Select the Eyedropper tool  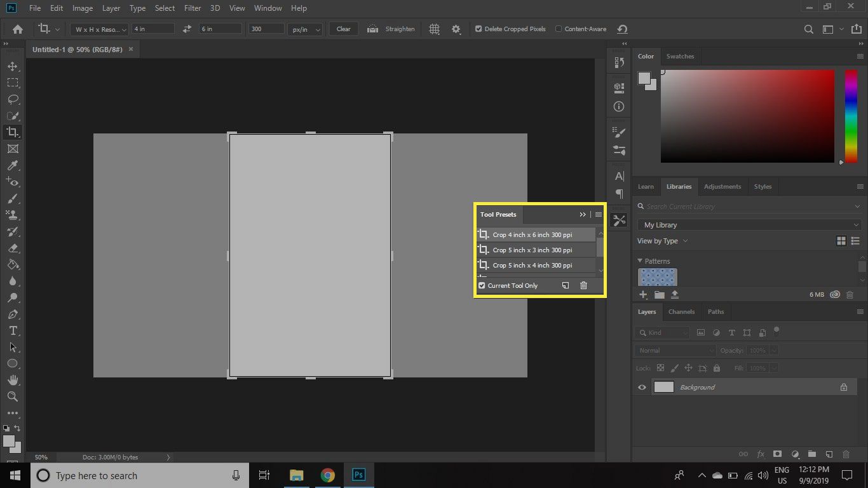[12, 165]
